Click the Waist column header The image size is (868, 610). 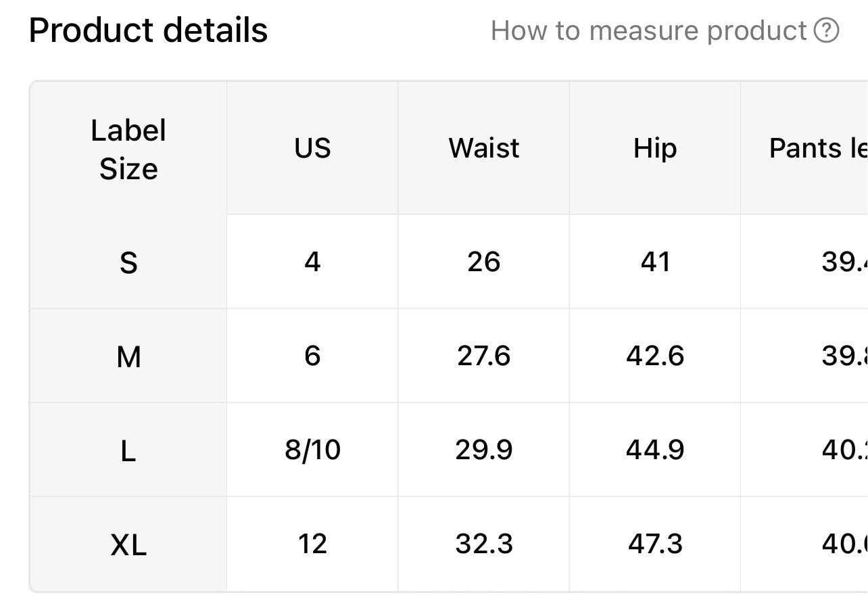484,148
